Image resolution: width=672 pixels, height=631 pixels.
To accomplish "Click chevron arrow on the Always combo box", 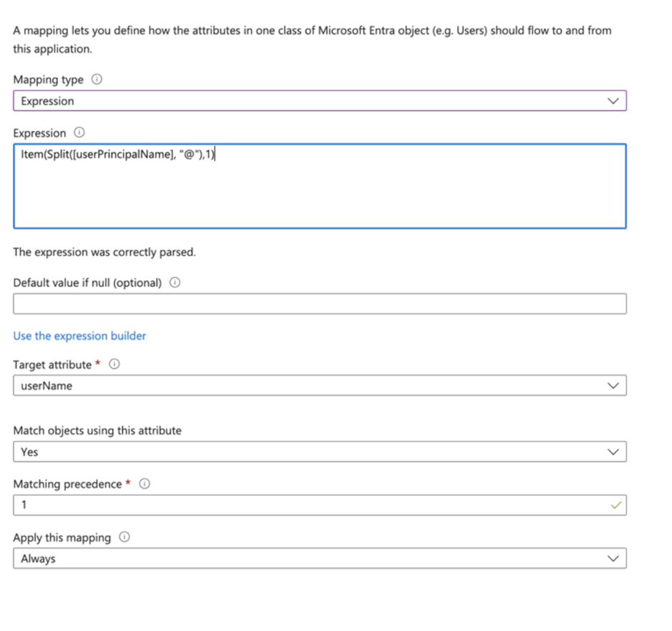I will 613,558.
